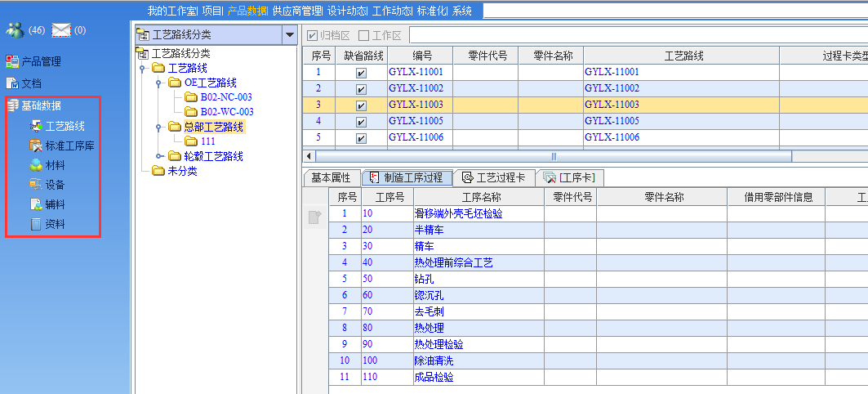The height and width of the screenshot is (394, 868).
Task: Toggle 缺省路线 checkbox for GYLX-11001
Action: click(362, 73)
